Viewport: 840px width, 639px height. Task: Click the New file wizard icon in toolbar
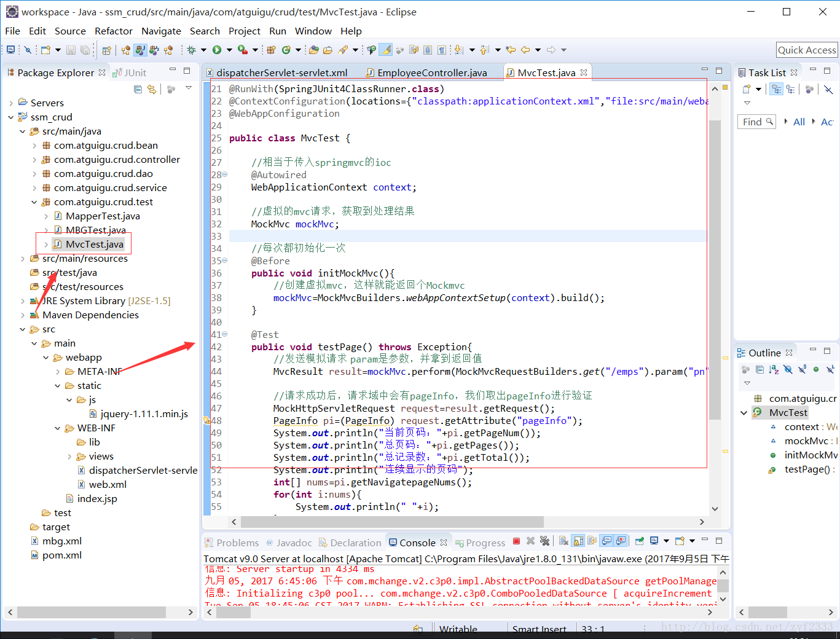(46, 50)
